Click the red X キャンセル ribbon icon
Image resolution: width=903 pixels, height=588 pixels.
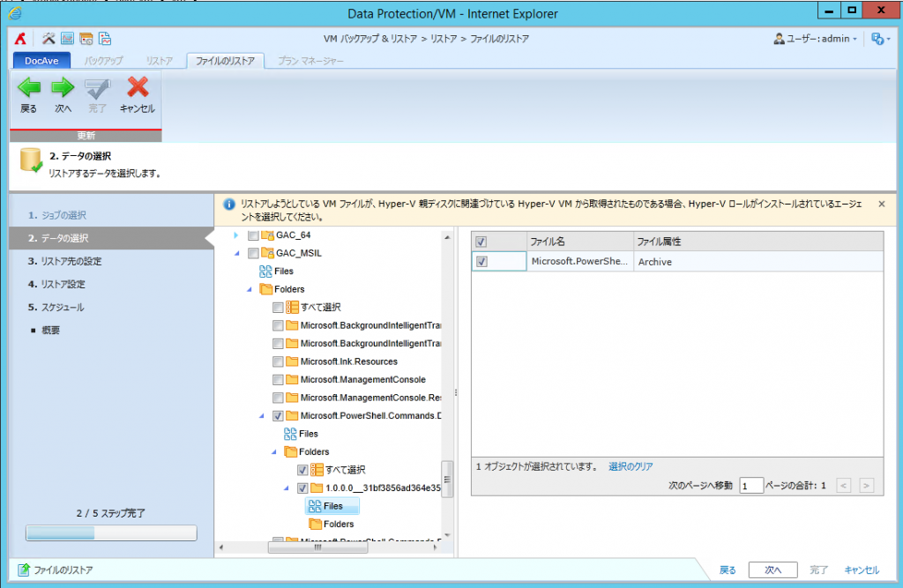click(138, 87)
